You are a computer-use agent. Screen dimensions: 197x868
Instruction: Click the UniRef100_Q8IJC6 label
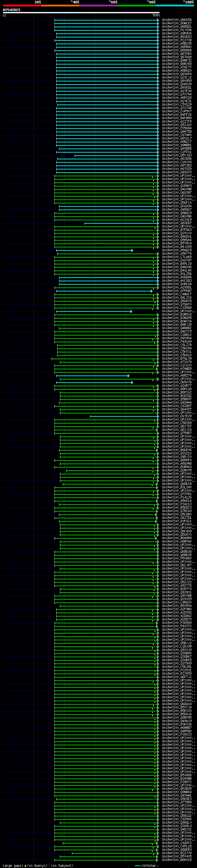pyautogui.click(x=176, y=430)
